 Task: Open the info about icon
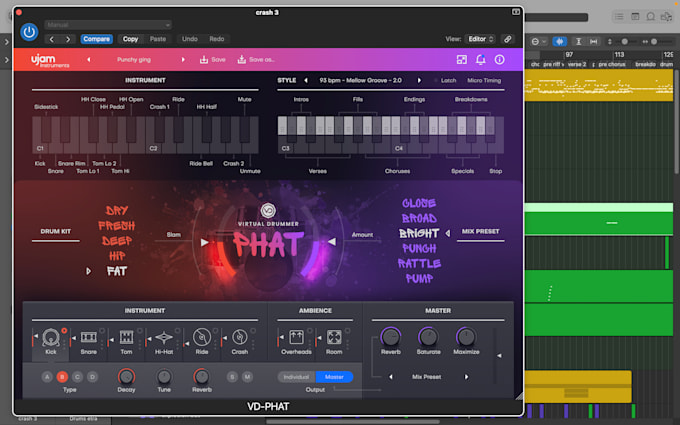point(500,59)
